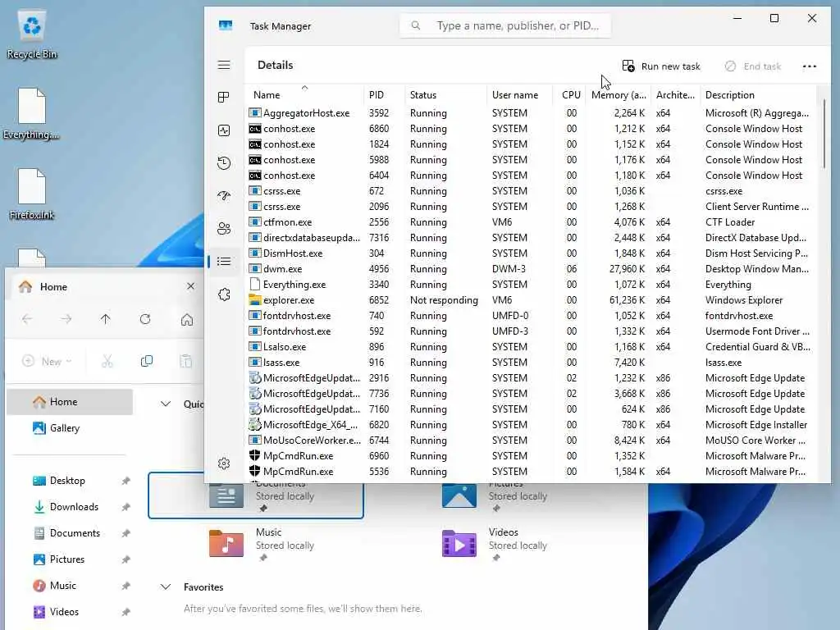Select Details page icon in Task Manager sidebar
The height and width of the screenshot is (630, 840).
point(224,262)
